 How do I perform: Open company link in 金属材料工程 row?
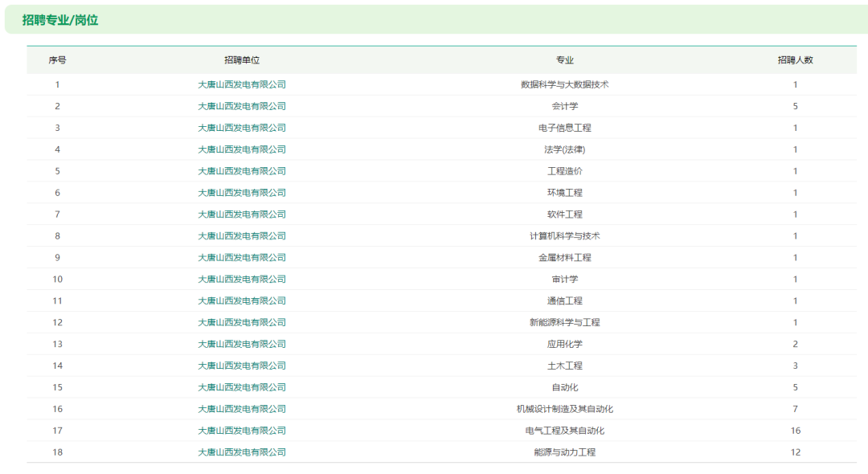242,257
